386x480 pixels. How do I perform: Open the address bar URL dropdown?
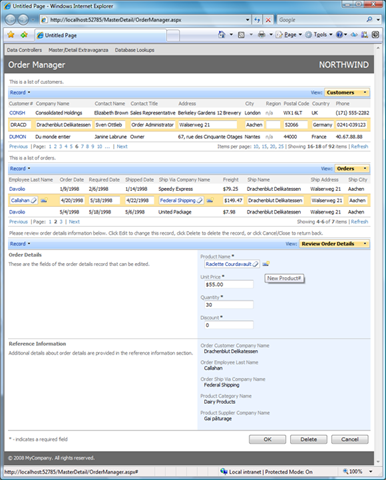(x=247, y=20)
